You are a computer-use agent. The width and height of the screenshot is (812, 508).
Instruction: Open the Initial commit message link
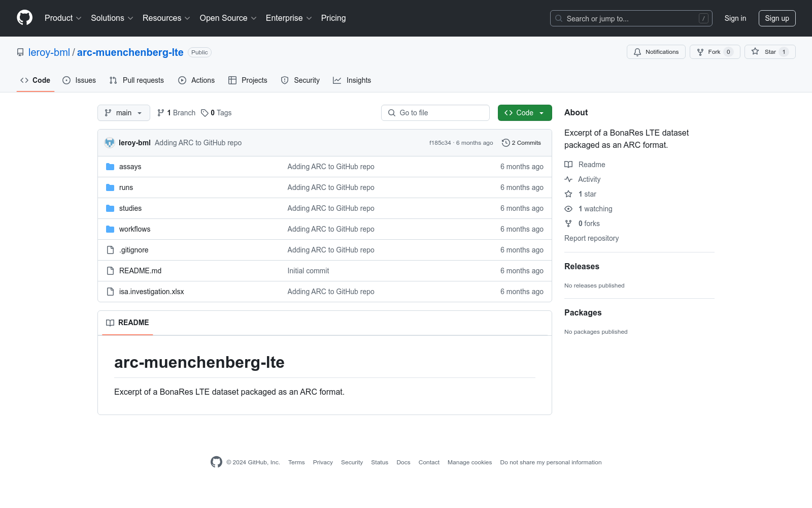[x=308, y=271]
